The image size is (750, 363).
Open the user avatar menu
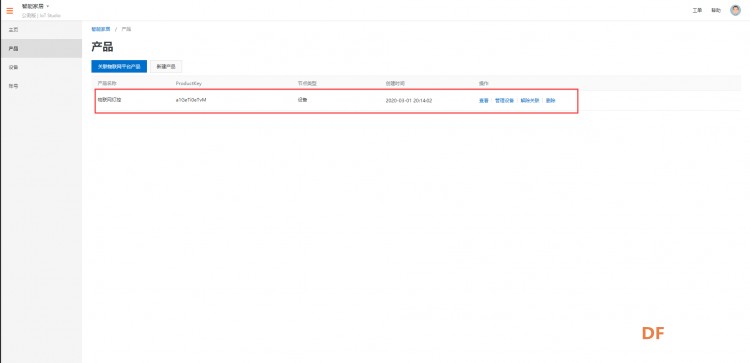click(x=735, y=10)
